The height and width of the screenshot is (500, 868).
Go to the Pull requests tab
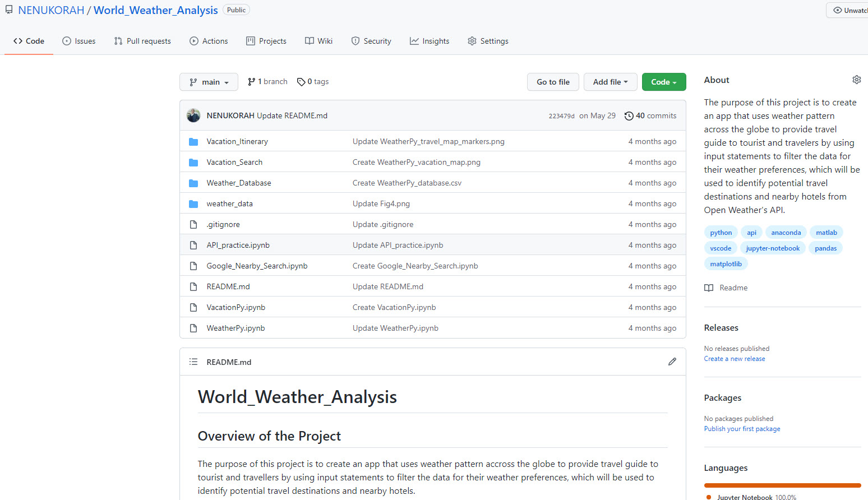142,41
